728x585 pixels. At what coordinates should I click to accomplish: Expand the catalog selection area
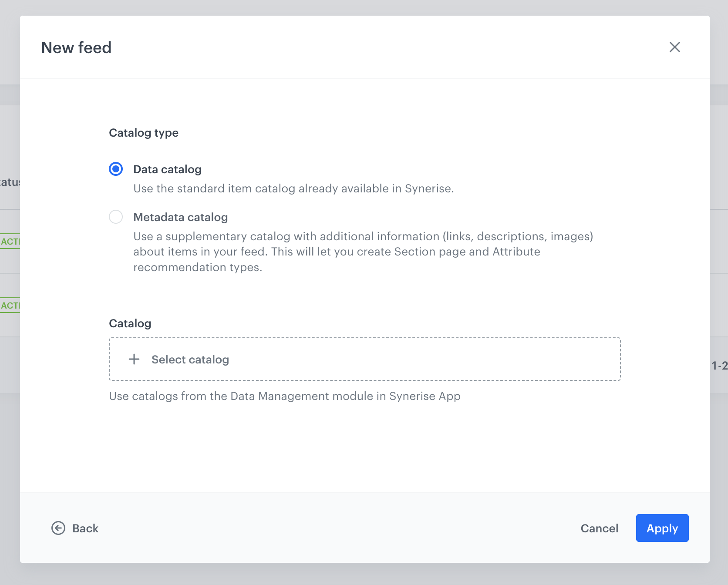pos(364,359)
